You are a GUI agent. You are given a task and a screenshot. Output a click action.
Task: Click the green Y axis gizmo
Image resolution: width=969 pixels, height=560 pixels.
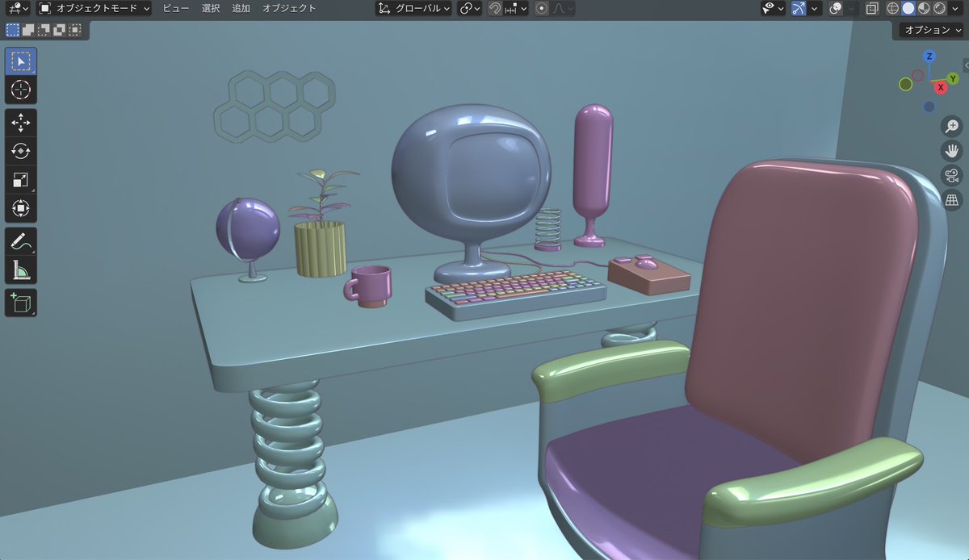click(953, 78)
